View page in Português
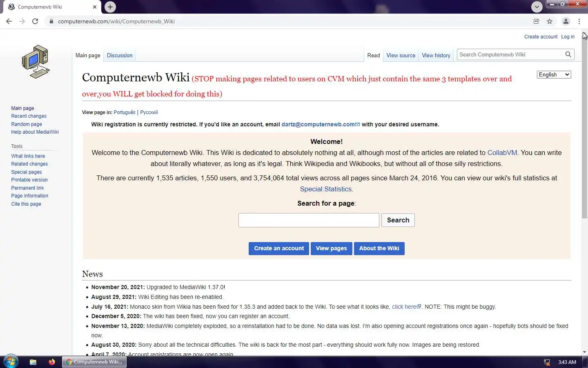Screen dimensions: 588x368 point(125,112)
